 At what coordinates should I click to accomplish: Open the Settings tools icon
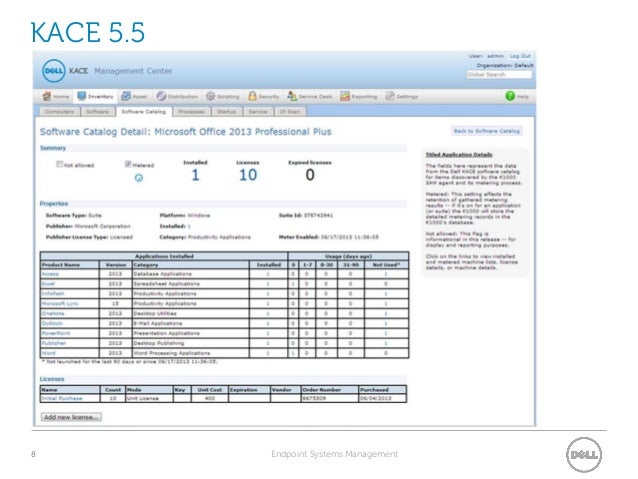390,96
